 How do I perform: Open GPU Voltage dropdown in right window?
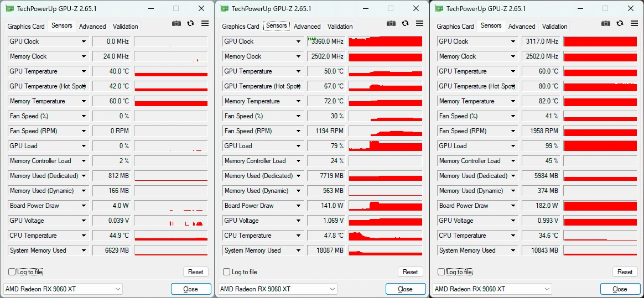(513, 221)
